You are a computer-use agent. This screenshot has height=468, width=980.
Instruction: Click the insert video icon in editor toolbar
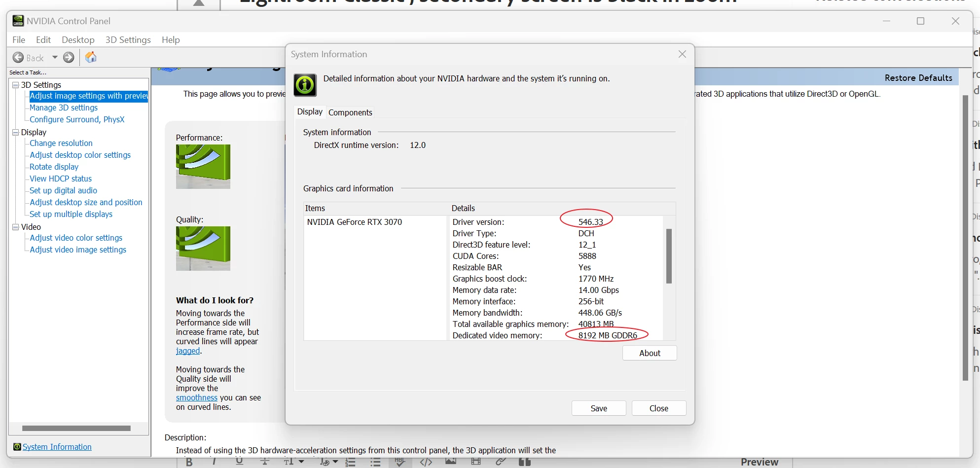pyautogui.click(x=476, y=462)
